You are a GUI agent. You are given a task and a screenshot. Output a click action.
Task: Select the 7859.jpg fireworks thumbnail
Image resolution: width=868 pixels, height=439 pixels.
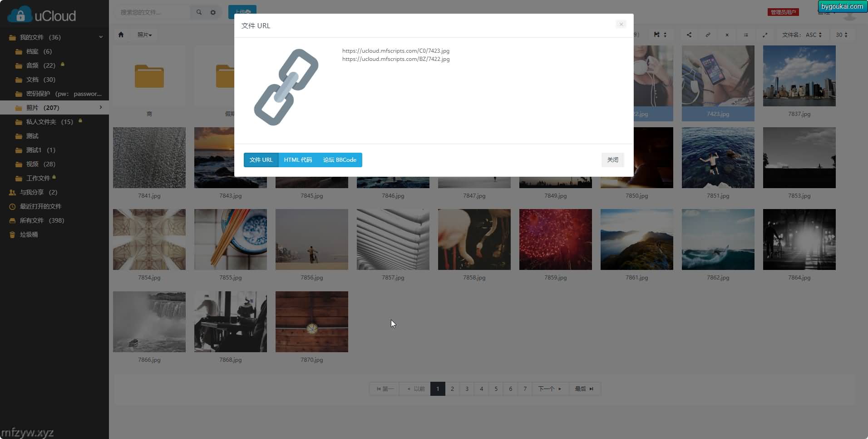pos(556,239)
